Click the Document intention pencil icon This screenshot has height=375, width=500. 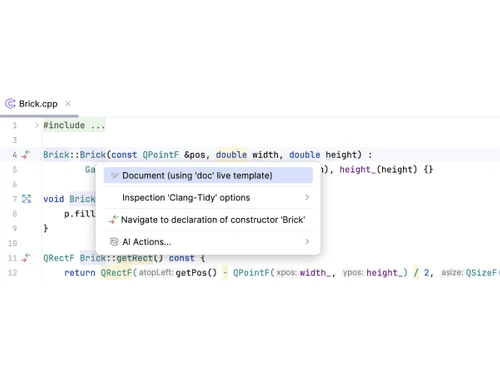(114, 175)
